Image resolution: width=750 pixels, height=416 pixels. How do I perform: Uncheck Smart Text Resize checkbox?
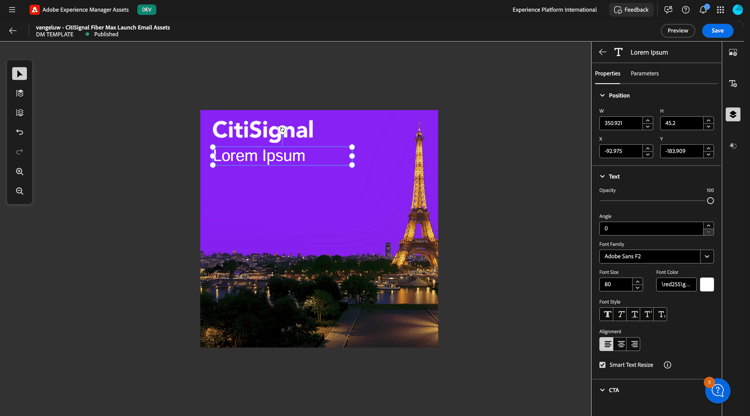tap(602, 365)
